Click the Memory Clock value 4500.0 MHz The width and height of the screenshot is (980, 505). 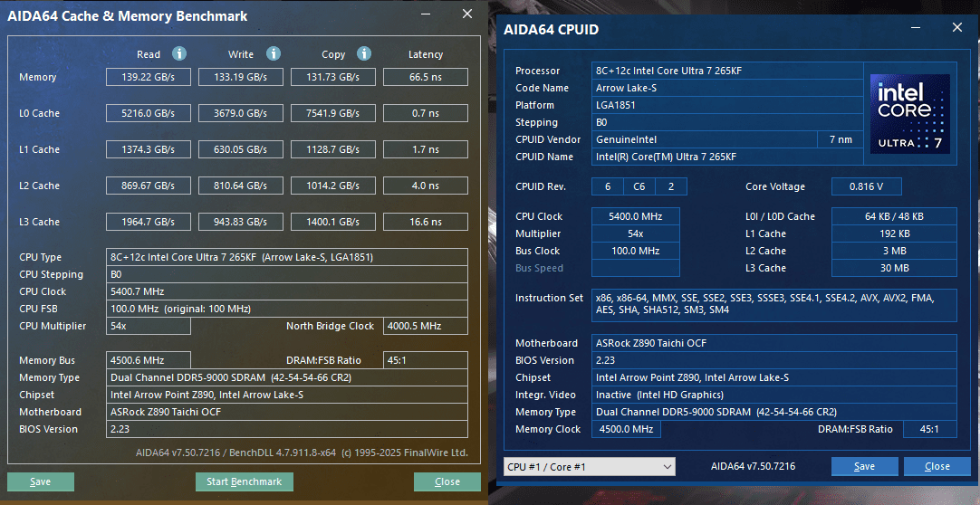click(x=627, y=430)
